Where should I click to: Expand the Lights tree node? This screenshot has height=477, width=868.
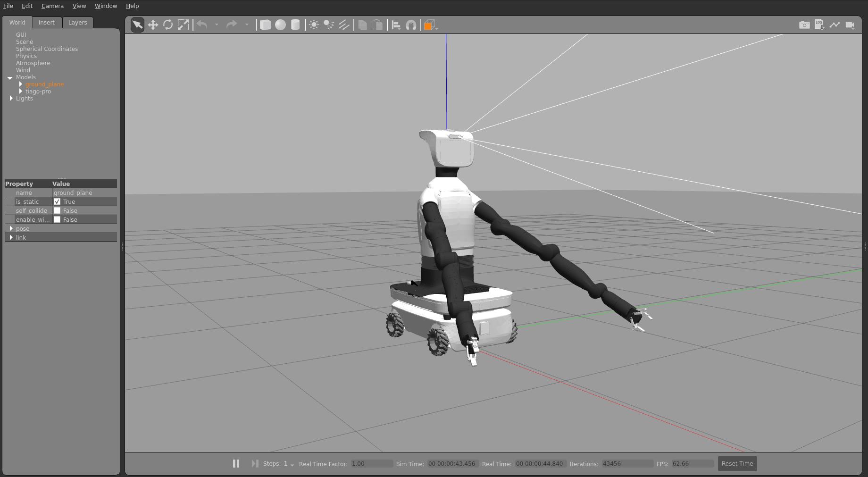coord(11,98)
